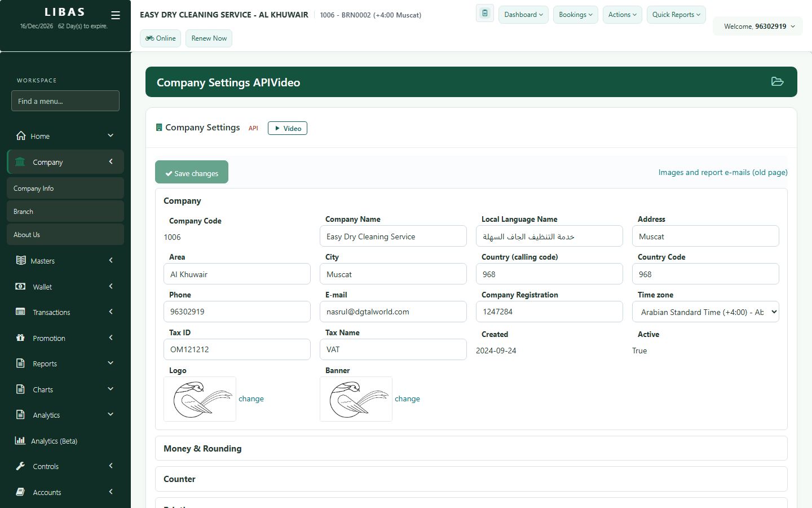812x508 pixels.
Task: Click the Masters book icon
Action: point(21,260)
